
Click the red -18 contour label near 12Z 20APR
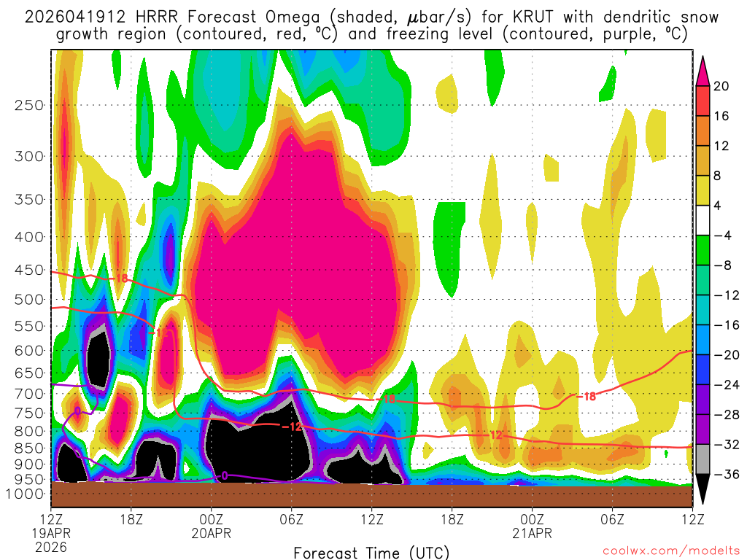point(387,399)
